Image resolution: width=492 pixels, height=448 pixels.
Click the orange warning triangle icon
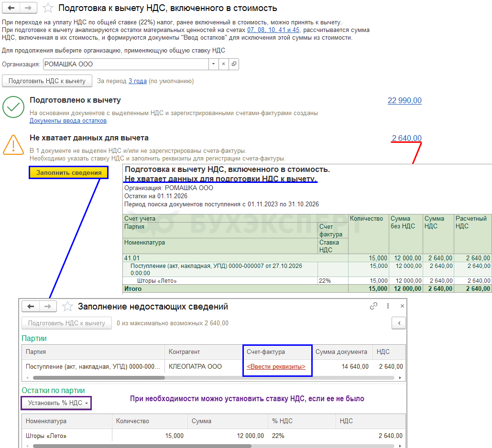point(13,145)
